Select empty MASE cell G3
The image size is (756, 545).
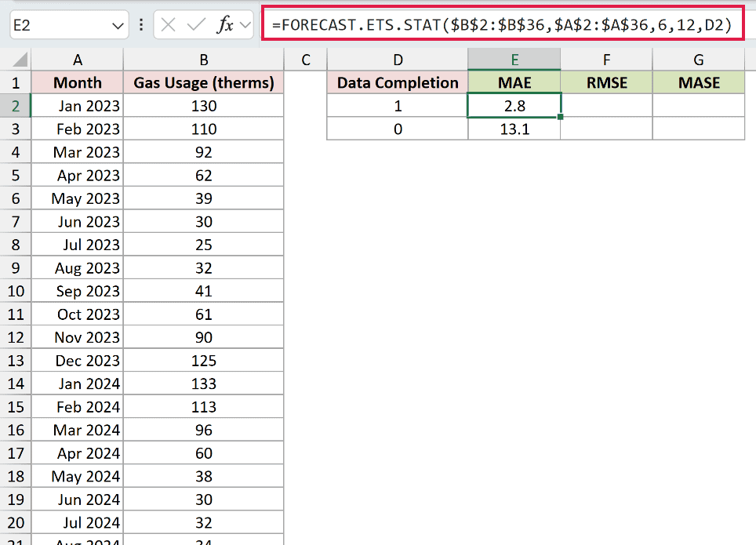(x=698, y=129)
